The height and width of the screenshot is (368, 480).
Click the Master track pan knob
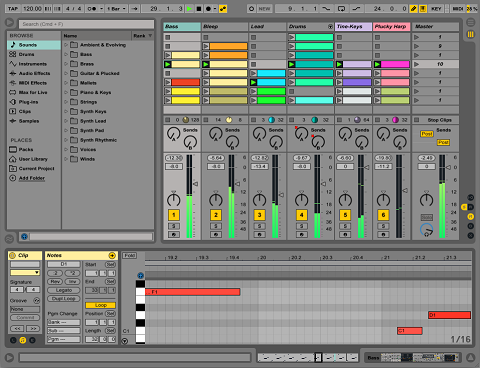pos(426,199)
